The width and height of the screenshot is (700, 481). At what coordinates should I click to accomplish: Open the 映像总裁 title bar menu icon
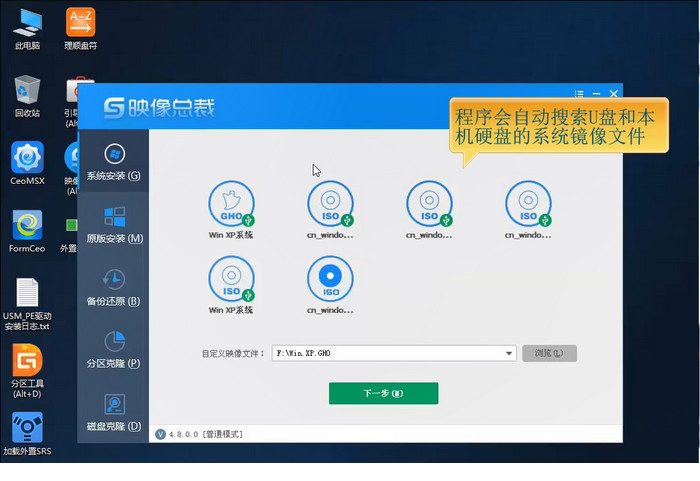pyautogui.click(x=579, y=94)
